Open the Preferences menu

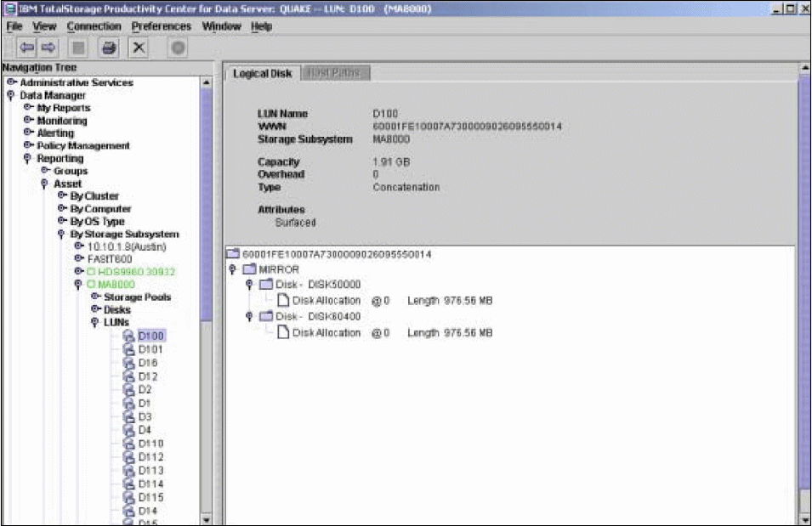click(163, 25)
